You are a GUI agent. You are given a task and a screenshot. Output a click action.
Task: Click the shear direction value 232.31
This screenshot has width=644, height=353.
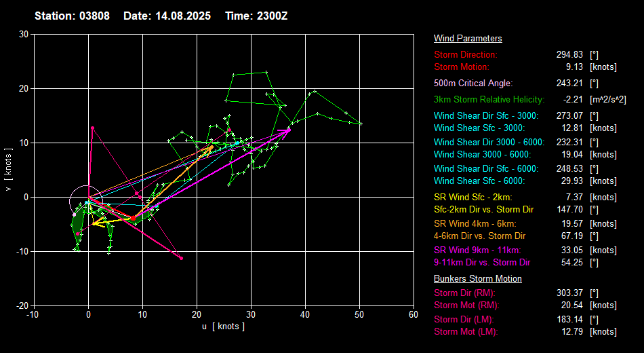[x=569, y=143]
